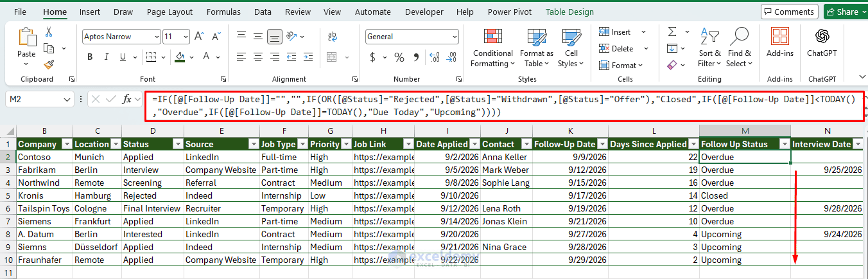This screenshot has width=868, height=279.
Task: Toggle Bottom Align button
Action: pos(274,37)
